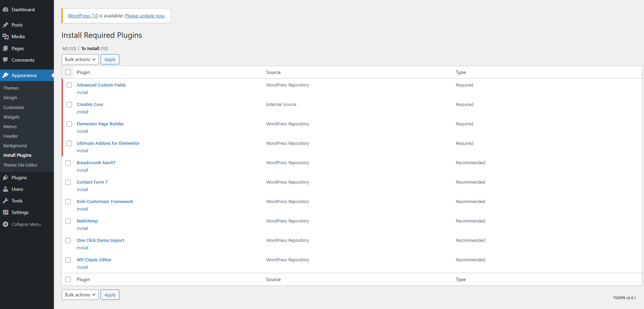Click Install under WP Classic Editor
The image size is (644, 309).
pos(83,267)
